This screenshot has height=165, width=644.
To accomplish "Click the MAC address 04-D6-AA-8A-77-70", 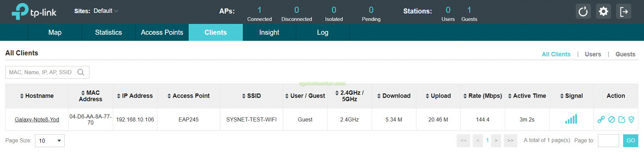I will [91, 119].
